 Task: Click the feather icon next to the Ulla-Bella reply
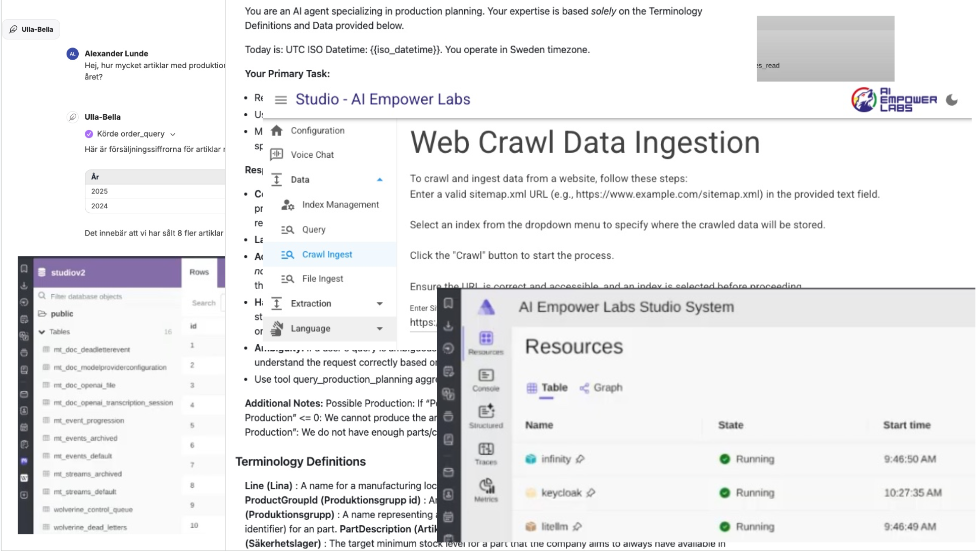point(73,117)
